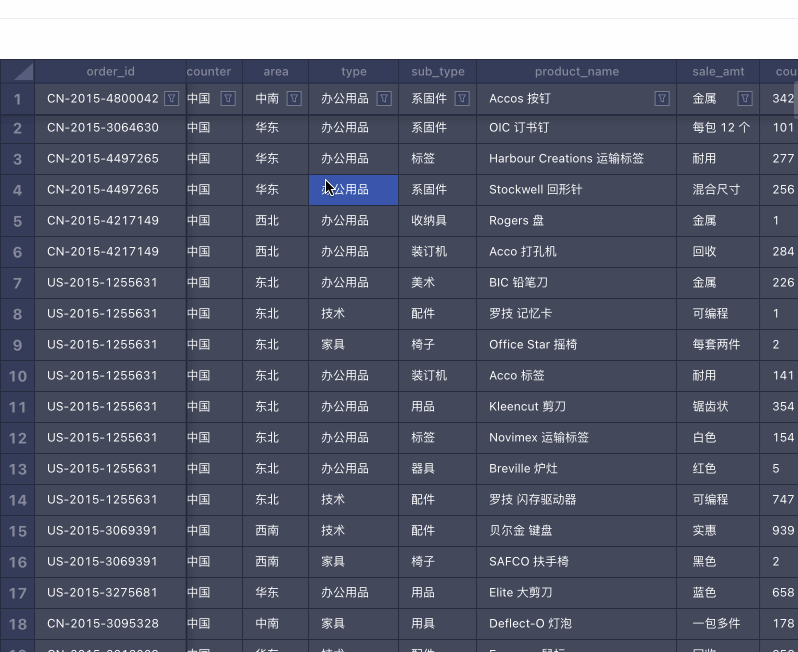Click product cell 'Rogers 盘'
This screenshot has width=798, height=652.
[577, 221]
